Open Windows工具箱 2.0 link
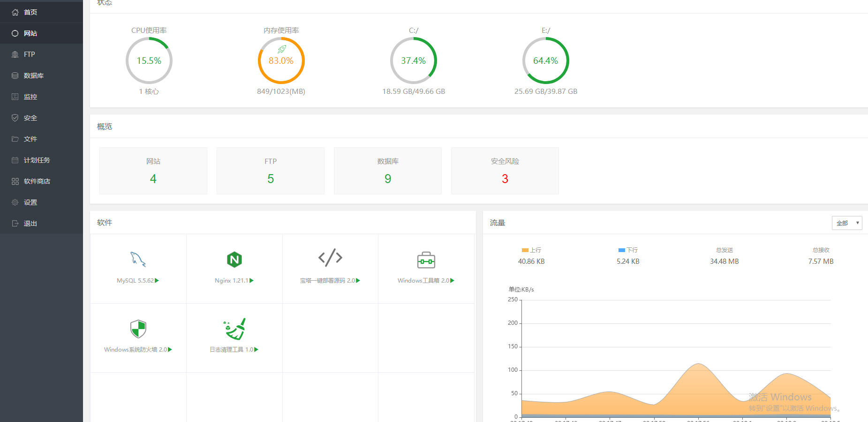 (426, 281)
